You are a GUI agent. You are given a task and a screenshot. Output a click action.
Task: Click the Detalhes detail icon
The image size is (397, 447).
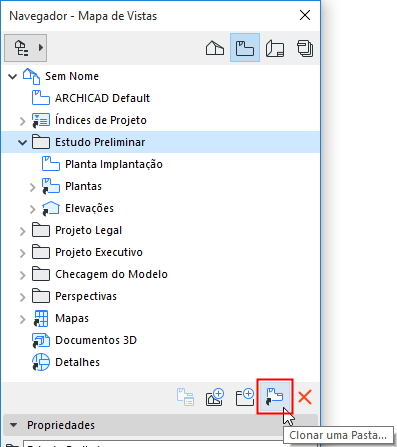(41, 362)
